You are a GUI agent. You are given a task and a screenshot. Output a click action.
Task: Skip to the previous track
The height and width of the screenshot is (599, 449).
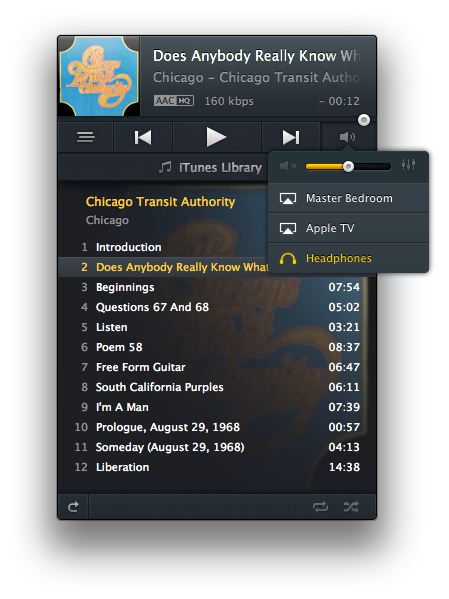[x=143, y=137]
